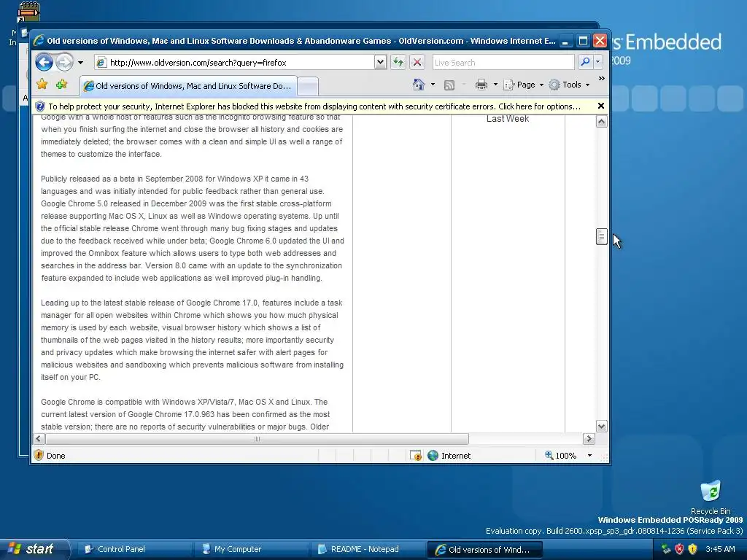Viewport: 747px width, 560px height.
Task: Open a new blank tab
Action: click(308, 87)
